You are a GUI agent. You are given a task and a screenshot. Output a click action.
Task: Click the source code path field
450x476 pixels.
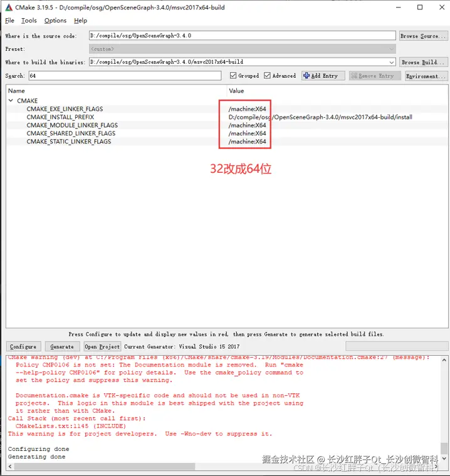242,36
